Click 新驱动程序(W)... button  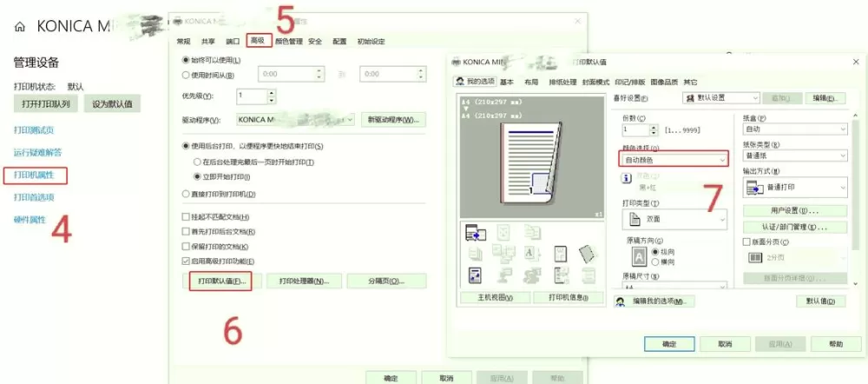click(393, 120)
